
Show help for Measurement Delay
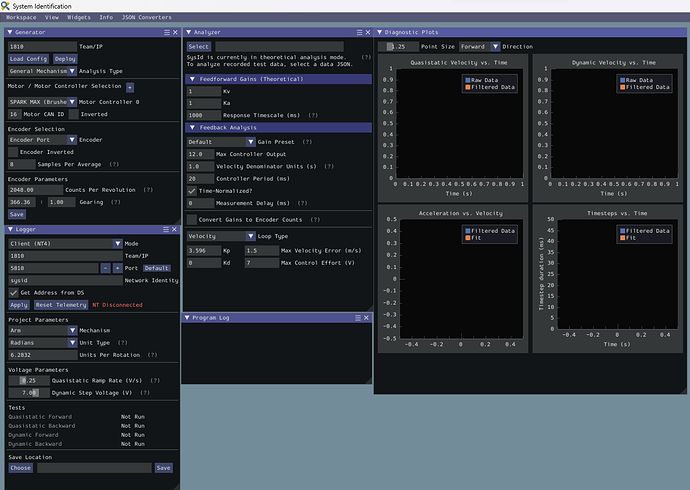[302, 203]
